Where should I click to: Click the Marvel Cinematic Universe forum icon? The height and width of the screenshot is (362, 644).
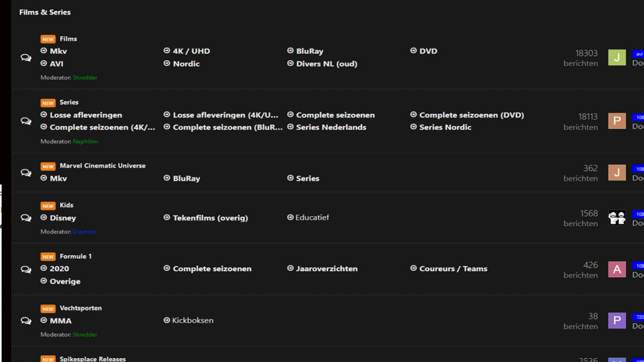(26, 173)
